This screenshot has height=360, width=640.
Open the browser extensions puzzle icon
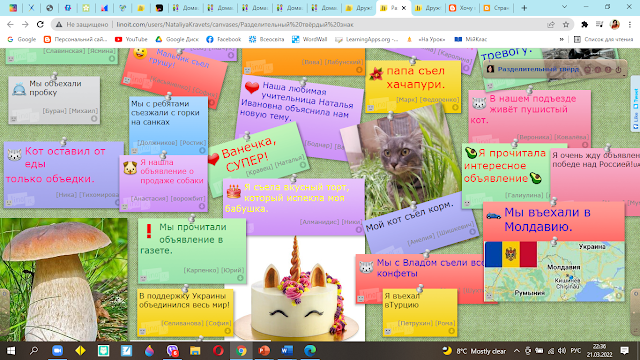[584, 24]
